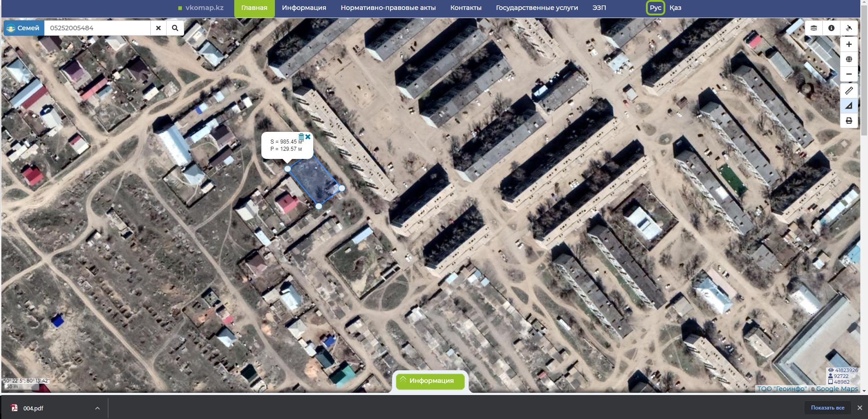The image size is (868, 419).
Task: Expand the Информация bottom panel
Action: 431,381
